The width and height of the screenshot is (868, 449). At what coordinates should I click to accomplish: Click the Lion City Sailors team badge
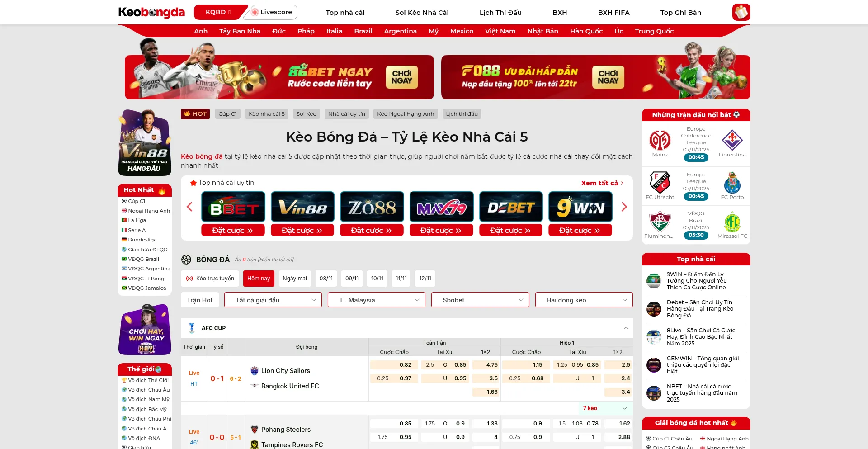click(255, 371)
